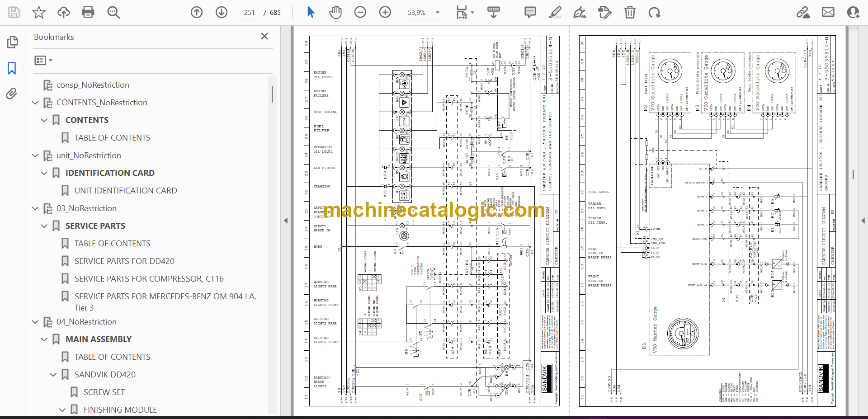Select SANDVIK DD420 bookmark label
The width and height of the screenshot is (868, 419).
pyautogui.click(x=105, y=375)
